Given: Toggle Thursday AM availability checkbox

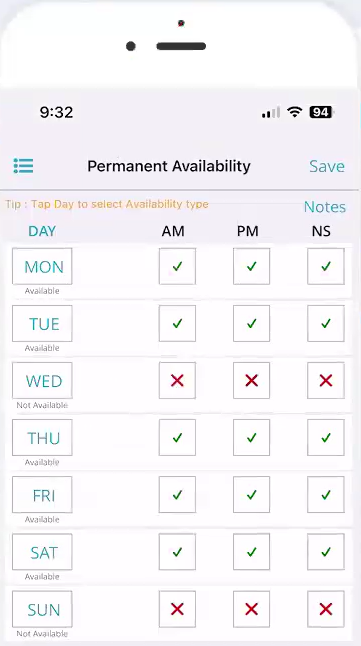Looking at the screenshot, I should click(177, 438).
